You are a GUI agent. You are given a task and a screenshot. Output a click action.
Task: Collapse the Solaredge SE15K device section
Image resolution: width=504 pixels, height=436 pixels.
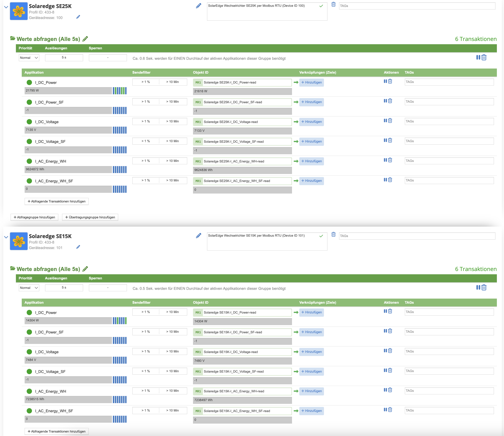pos(6,237)
